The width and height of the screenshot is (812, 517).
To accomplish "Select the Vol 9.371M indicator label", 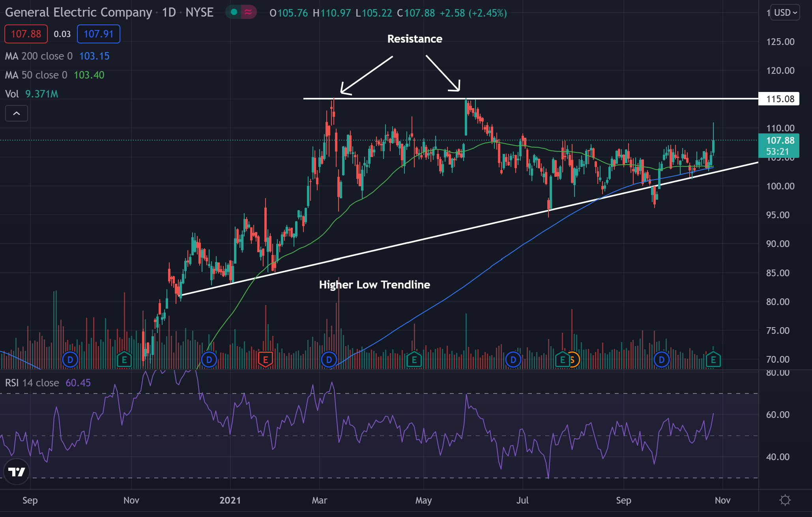I will point(32,94).
